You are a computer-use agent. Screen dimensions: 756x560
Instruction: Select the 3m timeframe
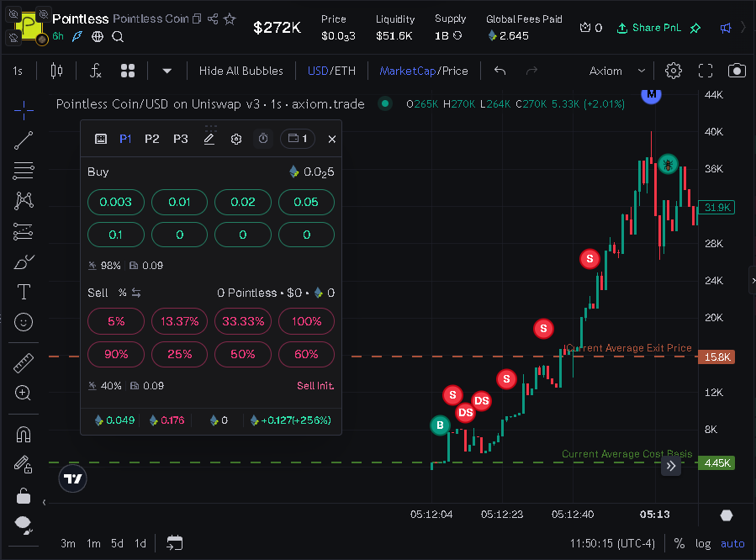(x=68, y=544)
